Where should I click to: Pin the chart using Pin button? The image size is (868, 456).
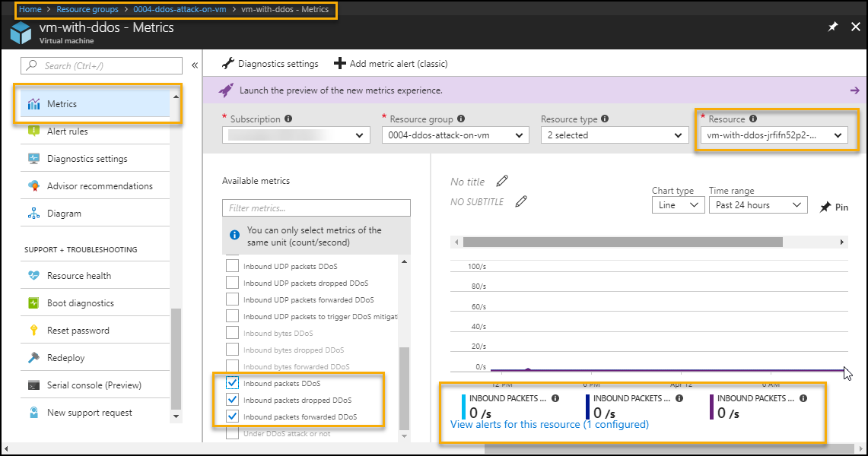[x=835, y=207]
